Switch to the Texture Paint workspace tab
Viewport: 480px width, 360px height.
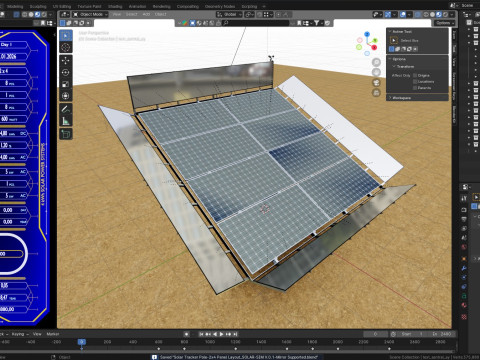[x=89, y=6]
